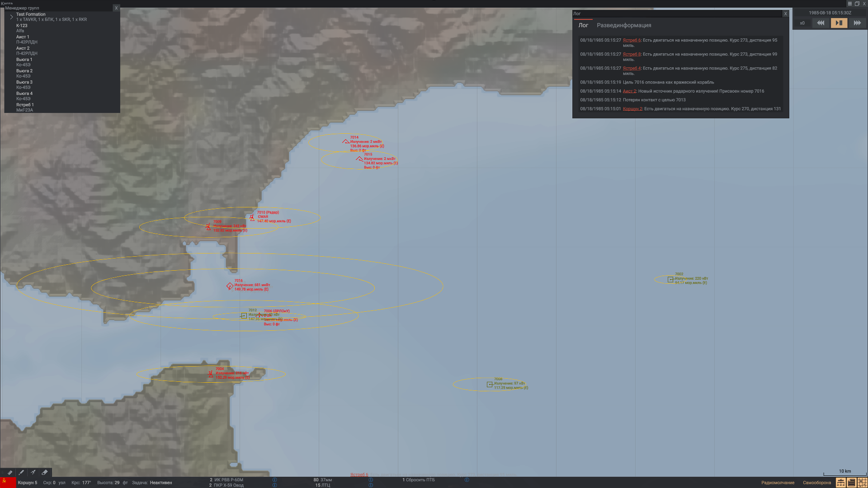The width and height of the screenshot is (868, 488).
Task: Select the pencil drawing tool
Action: (x=21, y=473)
